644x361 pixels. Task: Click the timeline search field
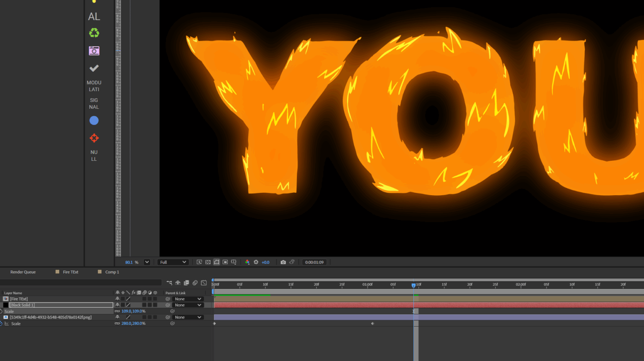click(81, 283)
